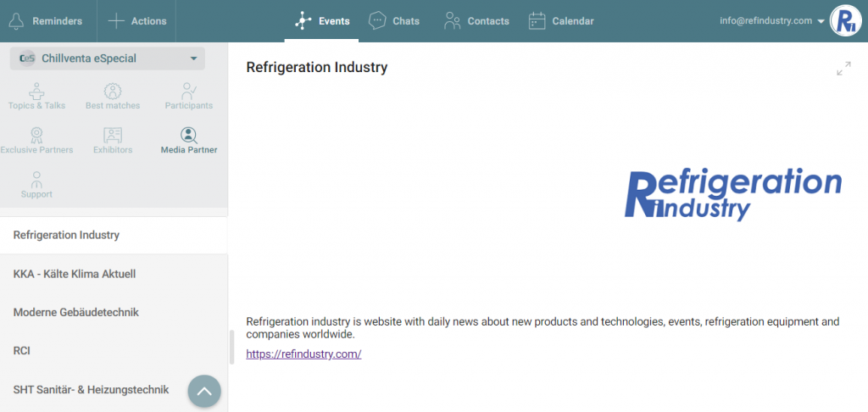Screen dimensions: 868x412
Task: Expand the detail panel to fullscreen
Action: click(x=843, y=69)
